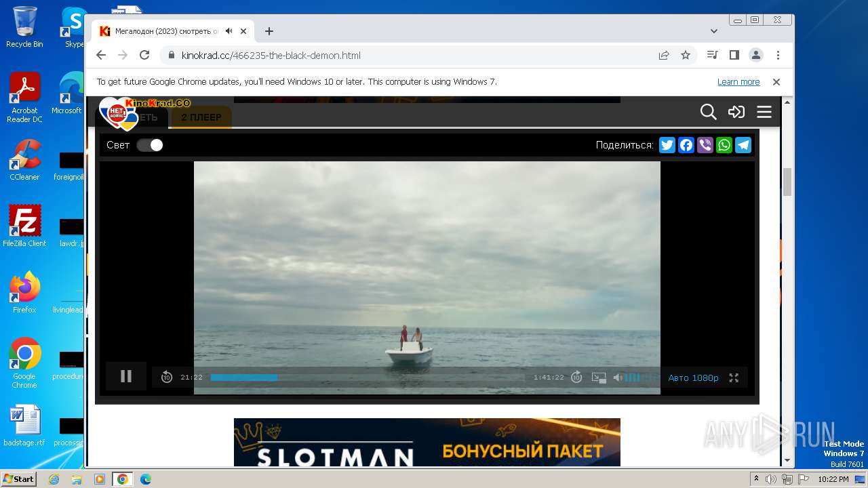This screenshot has width=868, height=488.
Task: Skip forward 10 seconds in video
Action: pos(576,378)
